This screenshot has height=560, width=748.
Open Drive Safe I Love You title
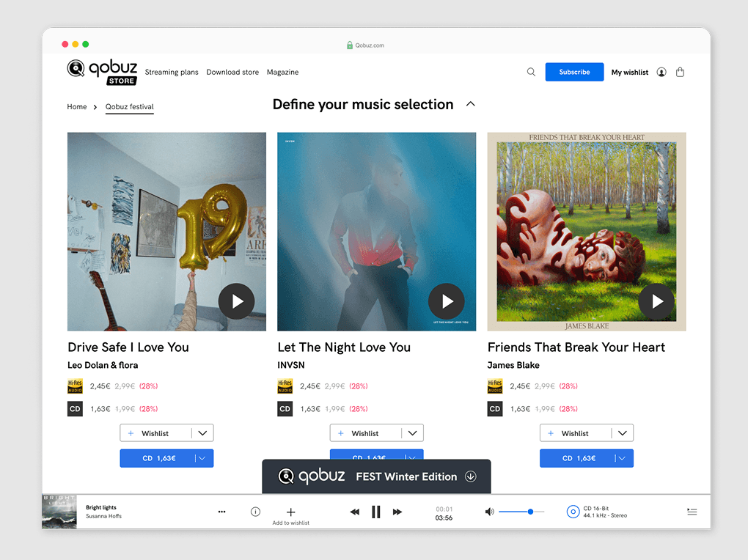tap(128, 347)
